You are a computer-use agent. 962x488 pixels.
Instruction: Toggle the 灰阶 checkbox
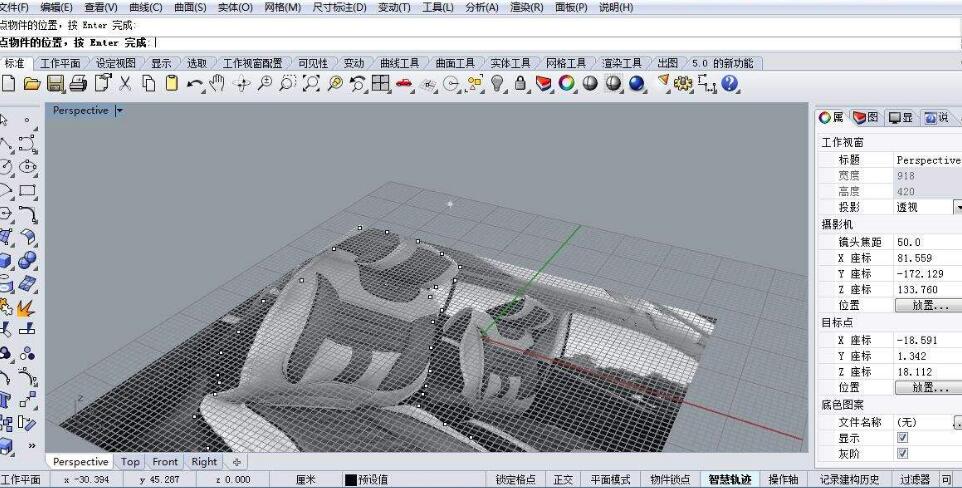coord(902,454)
